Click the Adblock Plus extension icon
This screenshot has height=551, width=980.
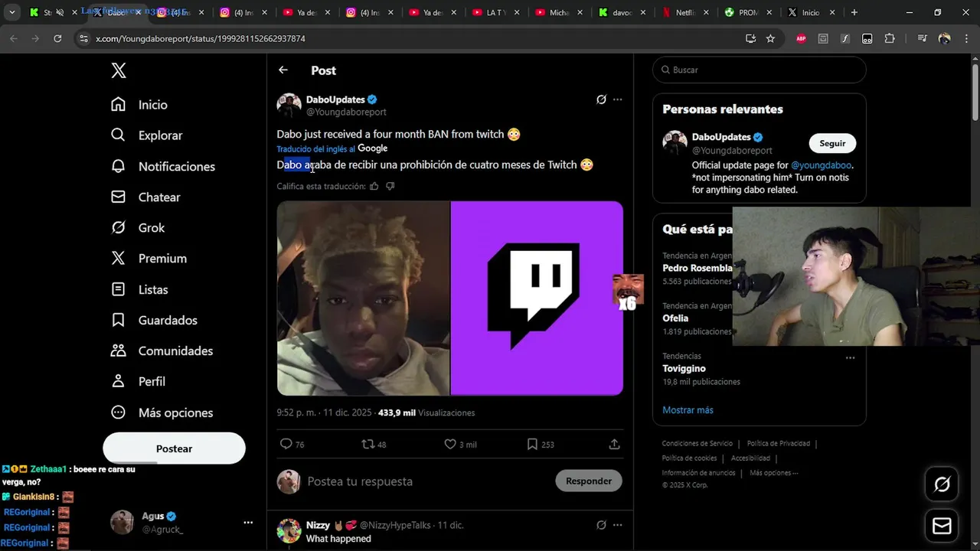pyautogui.click(x=801, y=38)
